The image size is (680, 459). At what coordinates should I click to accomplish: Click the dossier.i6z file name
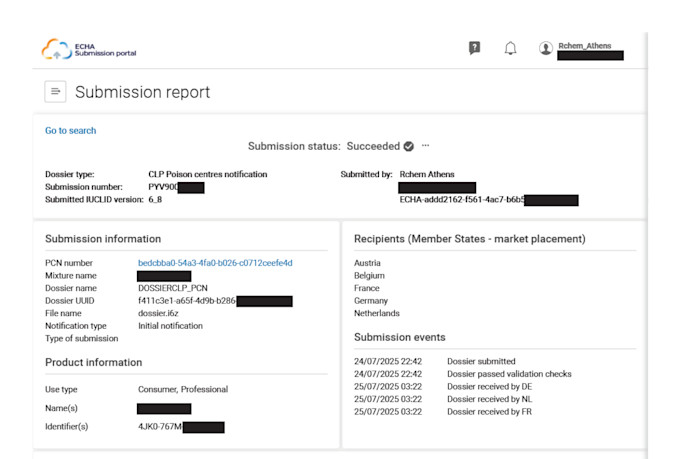click(158, 313)
